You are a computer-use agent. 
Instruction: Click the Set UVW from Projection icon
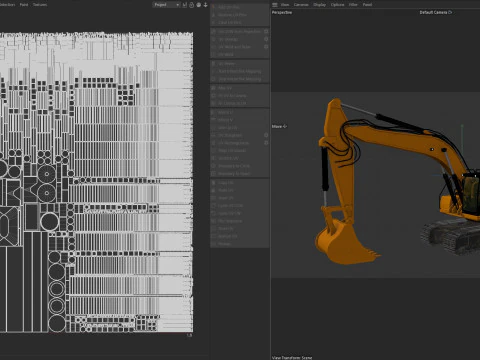[214, 31]
